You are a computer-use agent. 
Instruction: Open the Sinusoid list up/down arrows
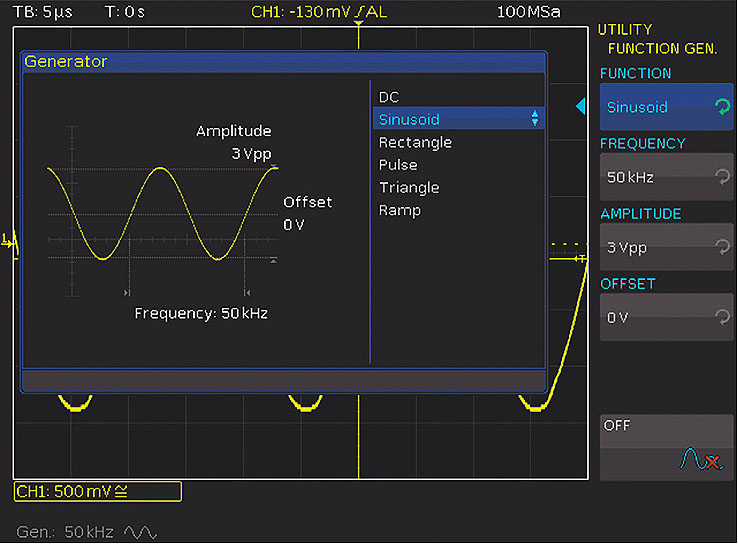coord(535,119)
